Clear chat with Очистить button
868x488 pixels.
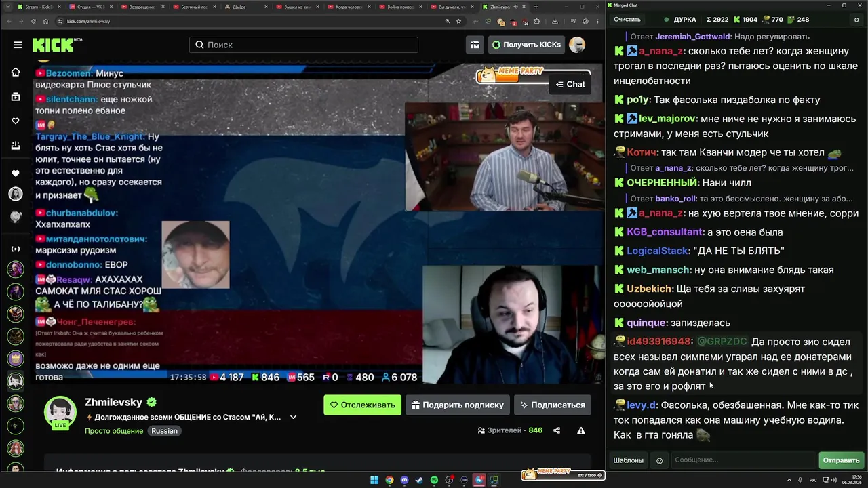pyautogui.click(x=627, y=20)
